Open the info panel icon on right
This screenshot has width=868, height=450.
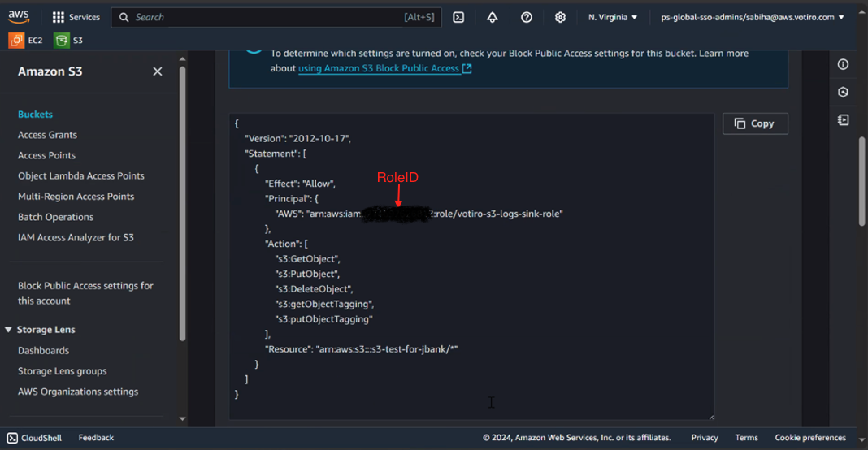pyautogui.click(x=843, y=64)
